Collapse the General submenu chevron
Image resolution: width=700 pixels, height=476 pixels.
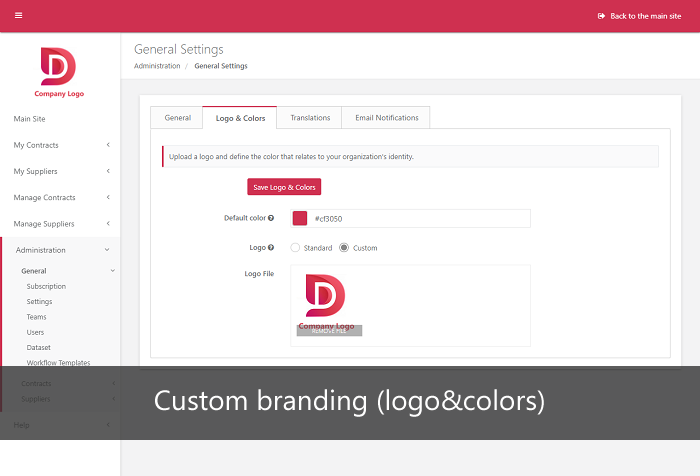point(112,271)
